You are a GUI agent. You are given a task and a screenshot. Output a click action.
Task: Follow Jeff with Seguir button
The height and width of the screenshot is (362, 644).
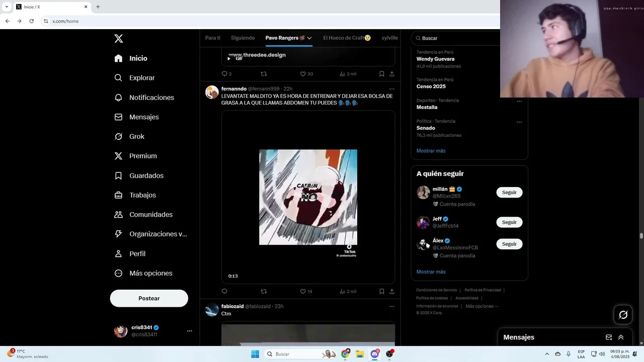click(x=509, y=222)
